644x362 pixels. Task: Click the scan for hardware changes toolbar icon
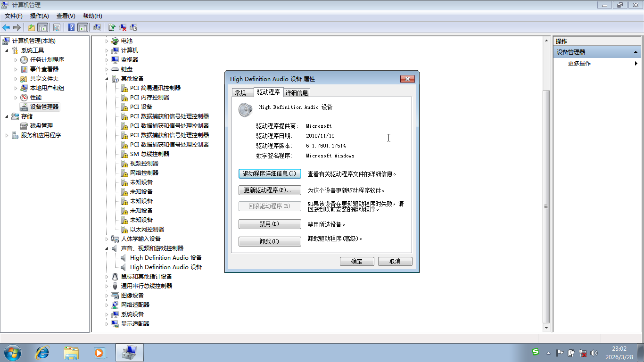pyautogui.click(x=97, y=27)
